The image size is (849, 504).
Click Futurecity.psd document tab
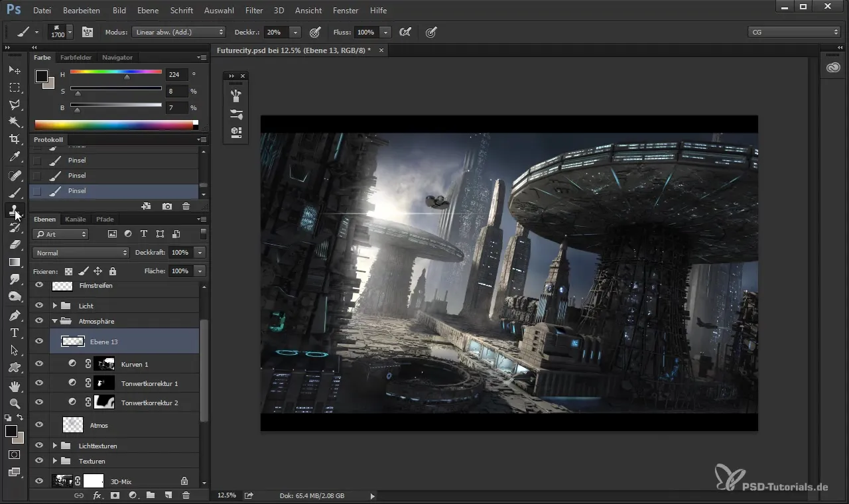pyautogui.click(x=294, y=50)
